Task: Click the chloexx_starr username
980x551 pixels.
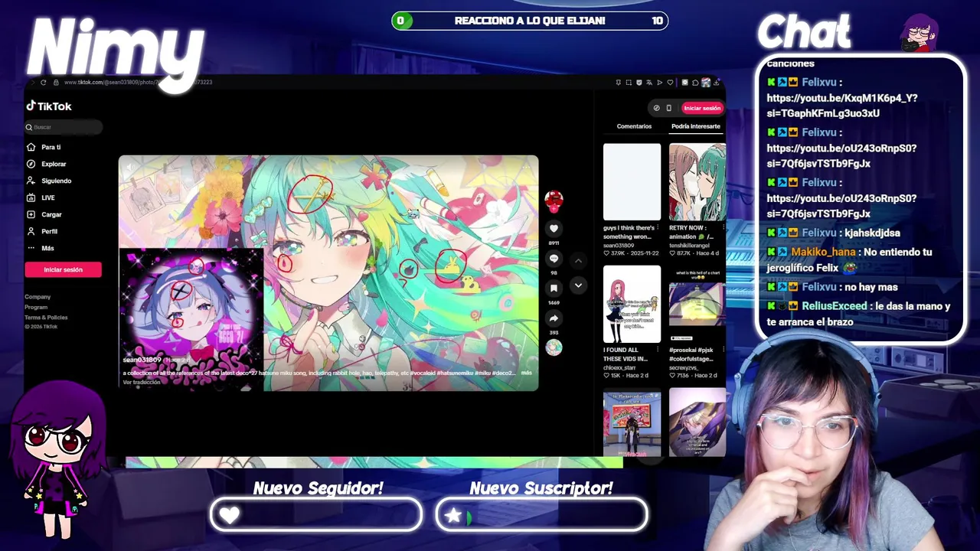Action: (x=619, y=368)
